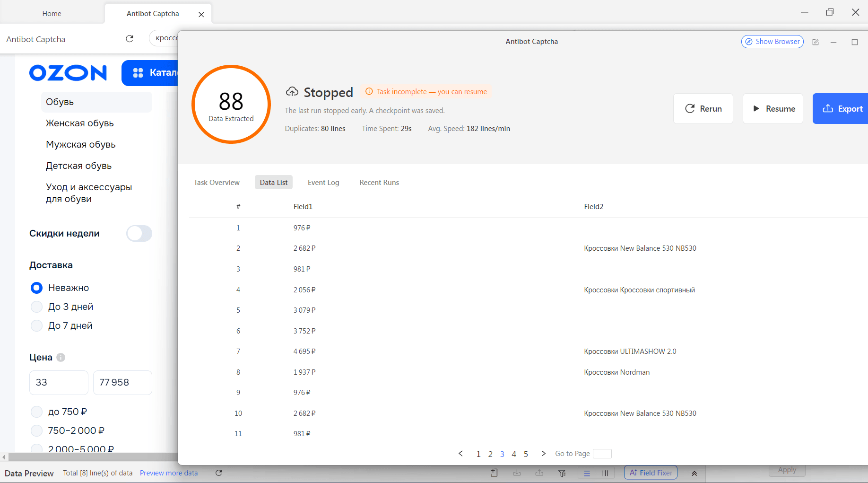Open the Event Log tab
Image resolution: width=868 pixels, height=483 pixels.
point(323,183)
